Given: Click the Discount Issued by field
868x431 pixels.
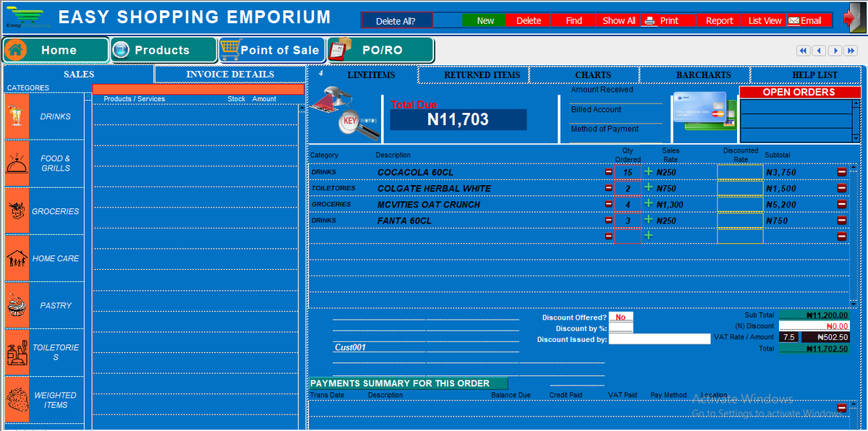Looking at the screenshot, I should click(660, 339).
